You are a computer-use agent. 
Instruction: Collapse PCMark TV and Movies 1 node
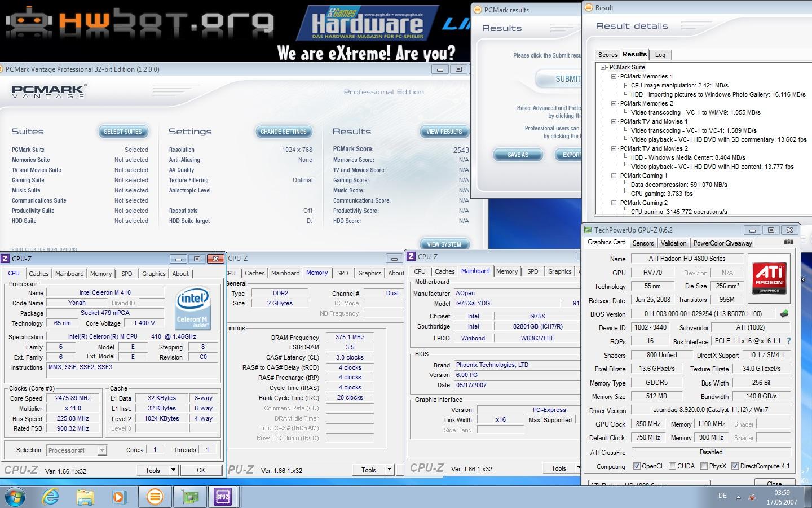614,121
